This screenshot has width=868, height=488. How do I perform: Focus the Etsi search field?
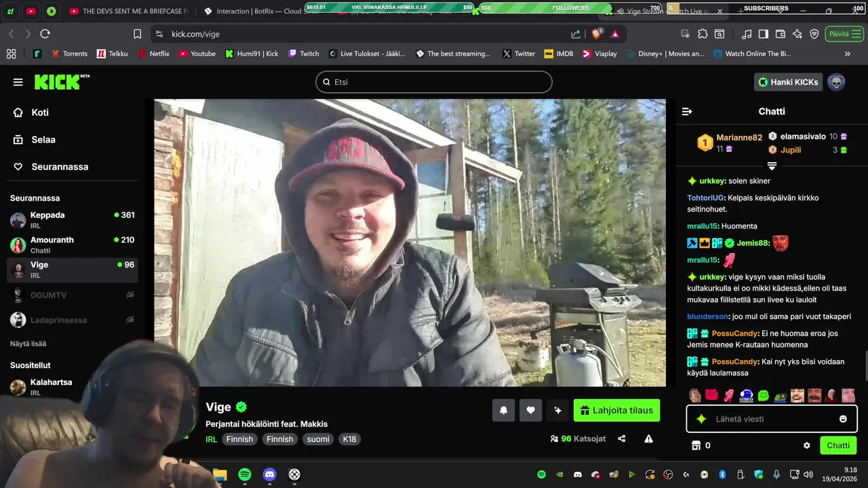pyautogui.click(x=434, y=82)
